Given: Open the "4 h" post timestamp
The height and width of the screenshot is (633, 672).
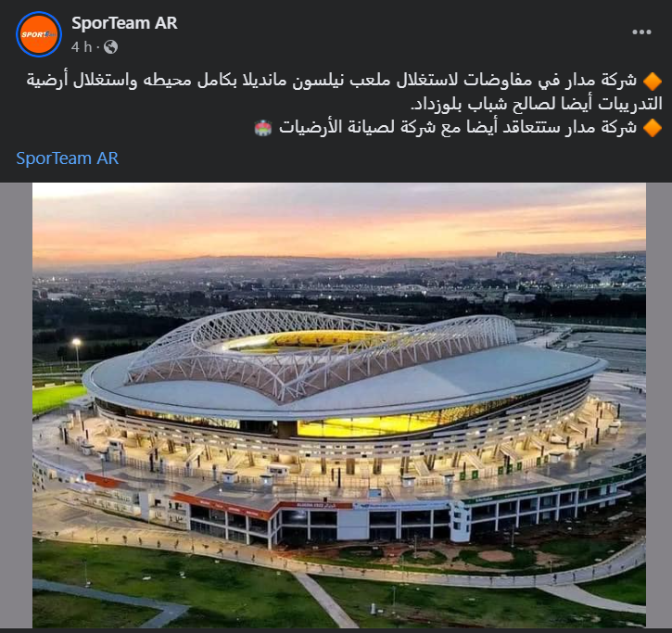Looking at the screenshot, I should (x=82, y=46).
